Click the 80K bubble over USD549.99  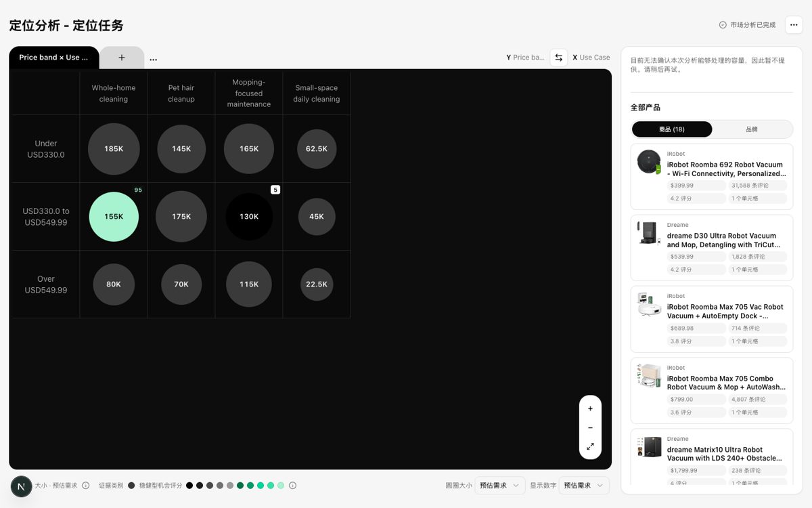click(x=114, y=284)
